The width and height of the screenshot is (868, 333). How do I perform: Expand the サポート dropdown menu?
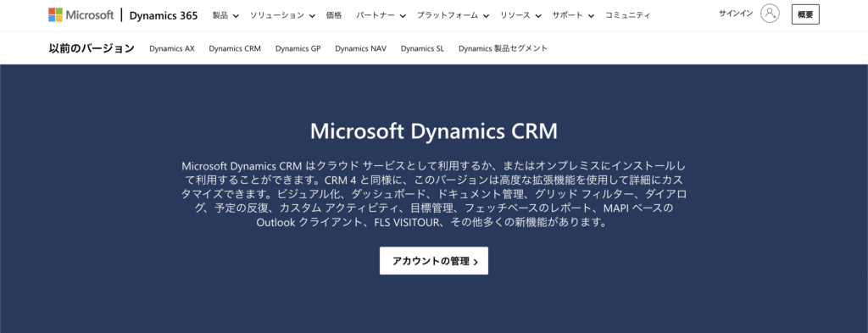pyautogui.click(x=573, y=15)
